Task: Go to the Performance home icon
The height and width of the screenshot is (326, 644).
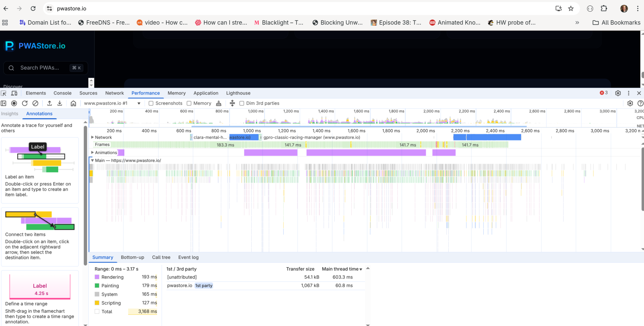Action: pyautogui.click(x=73, y=103)
